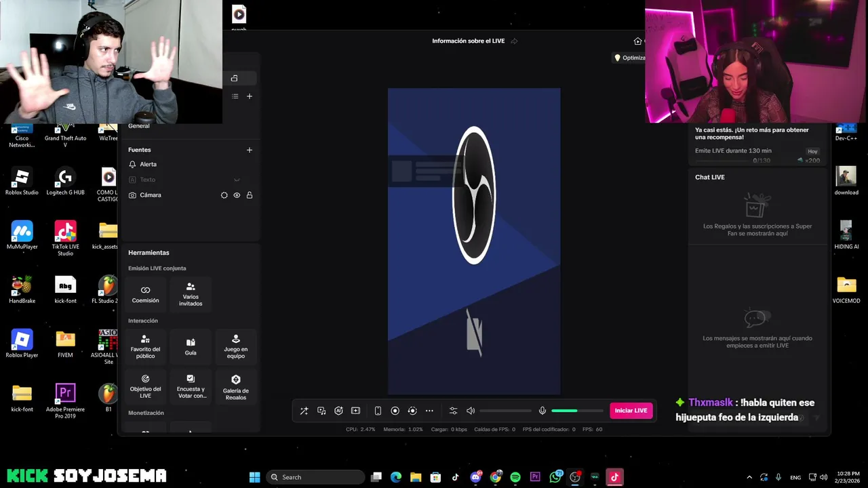
Task: Mute the microphone
Action: pos(542,411)
